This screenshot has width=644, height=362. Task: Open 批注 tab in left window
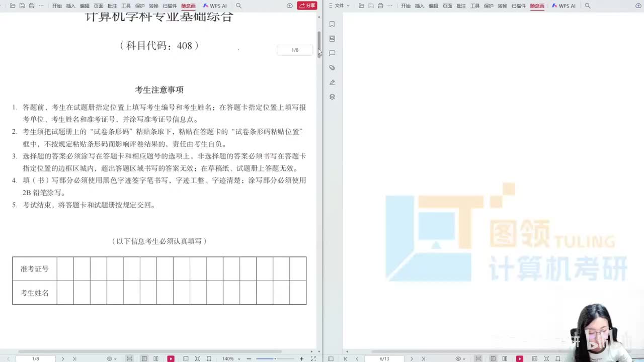112,6
